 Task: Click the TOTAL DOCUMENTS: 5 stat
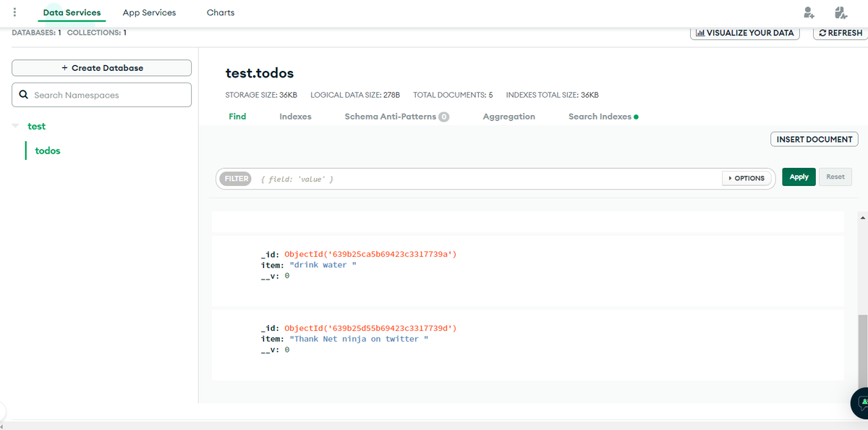click(453, 96)
